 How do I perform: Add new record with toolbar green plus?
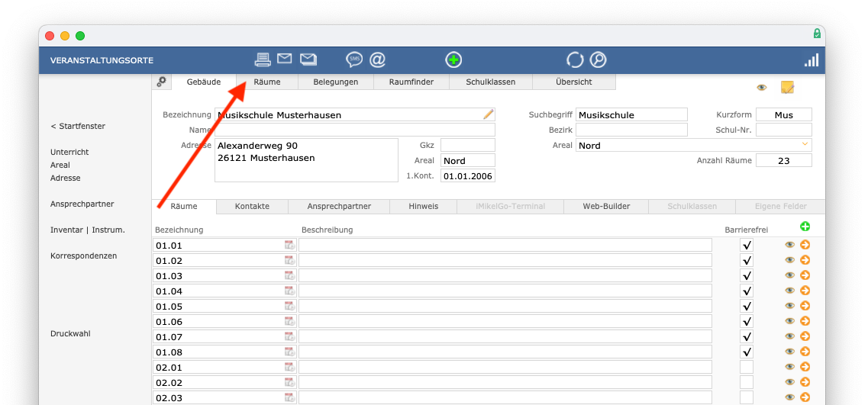coord(454,59)
